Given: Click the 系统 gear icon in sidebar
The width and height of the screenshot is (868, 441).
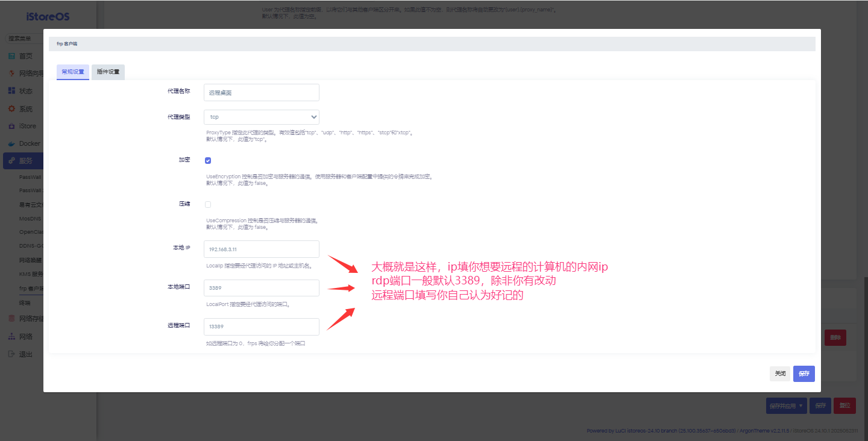Looking at the screenshot, I should [x=11, y=109].
